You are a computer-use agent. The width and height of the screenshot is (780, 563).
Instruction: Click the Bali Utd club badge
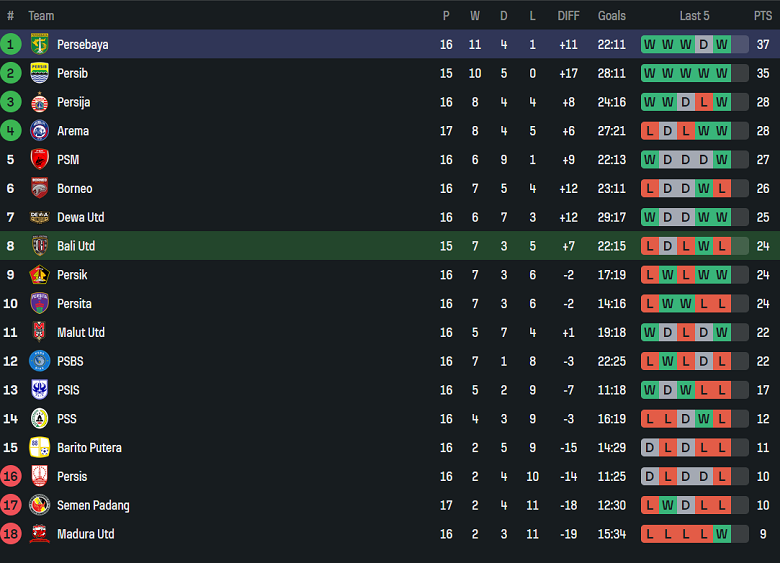pos(40,246)
